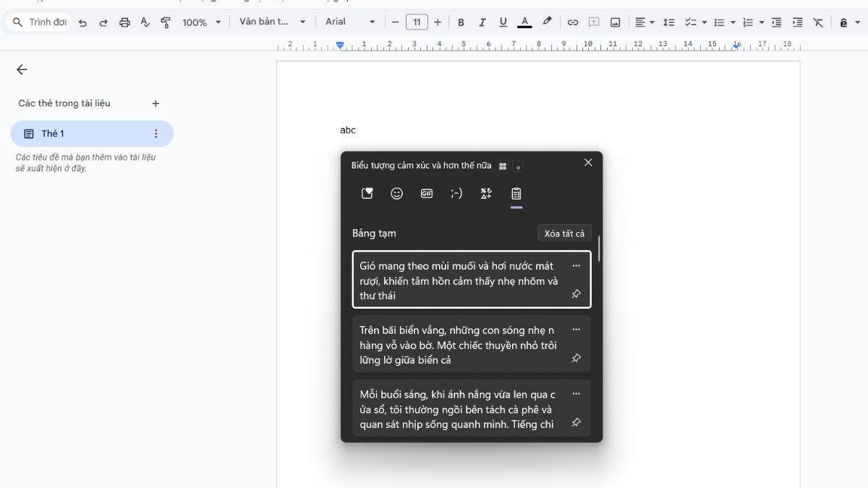Click the right indent marker on the ruler

[736, 46]
